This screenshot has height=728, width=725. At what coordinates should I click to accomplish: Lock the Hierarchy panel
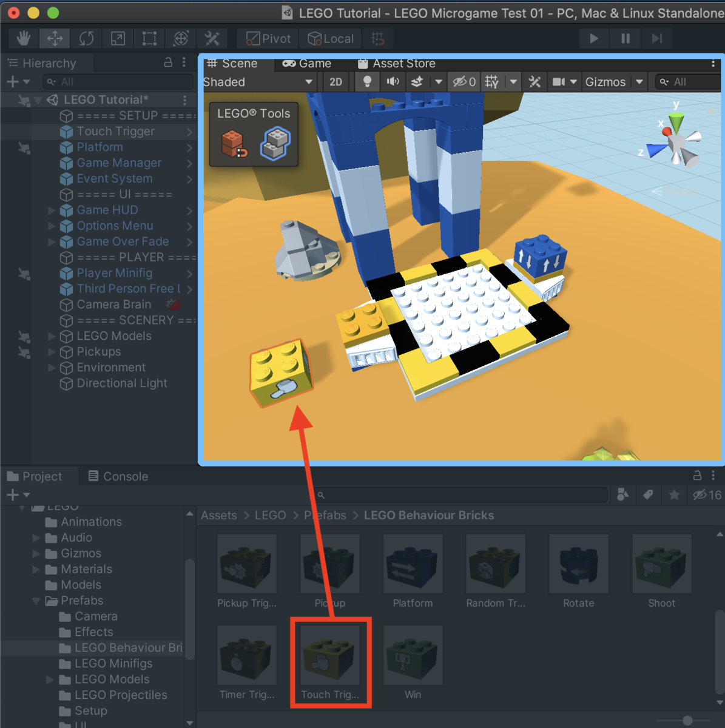pos(168,62)
